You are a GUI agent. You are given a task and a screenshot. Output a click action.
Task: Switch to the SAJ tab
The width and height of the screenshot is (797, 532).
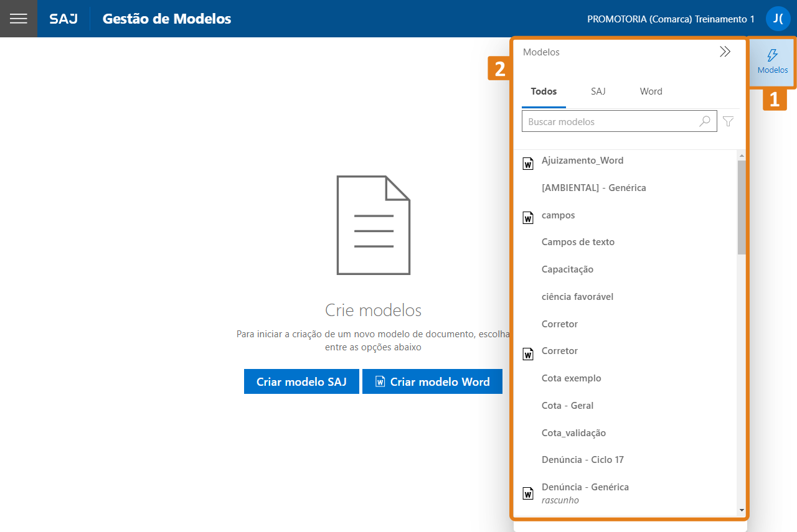tap(598, 91)
